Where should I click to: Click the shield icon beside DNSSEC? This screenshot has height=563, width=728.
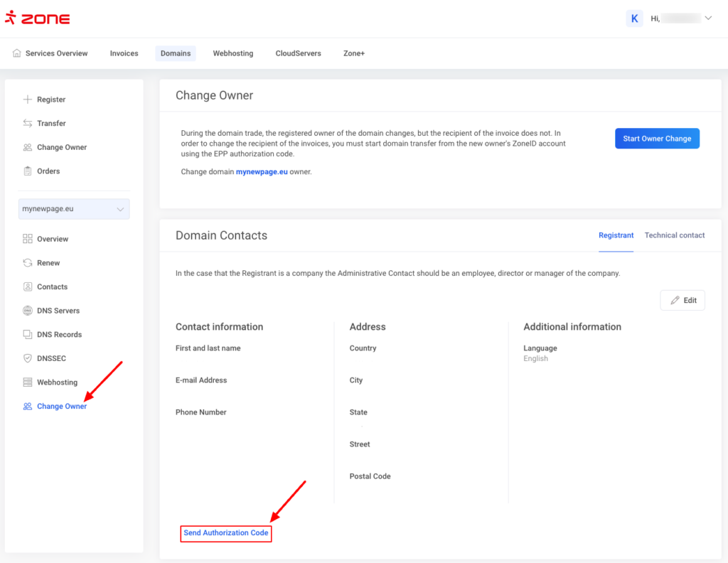(28, 358)
